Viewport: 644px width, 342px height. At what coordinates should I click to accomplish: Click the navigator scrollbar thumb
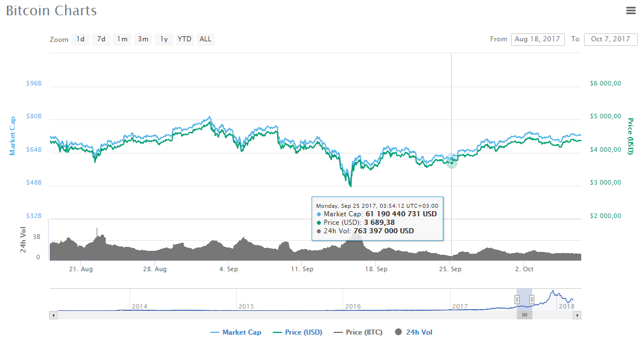click(525, 315)
